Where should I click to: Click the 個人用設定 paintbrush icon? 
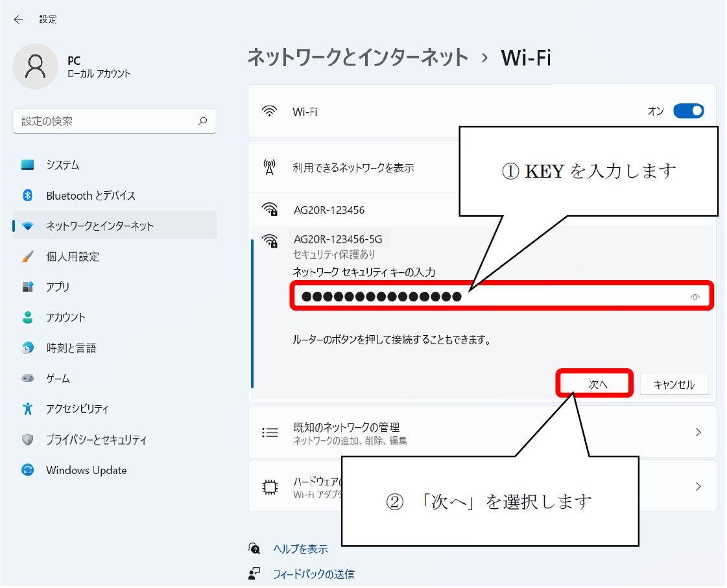(27, 257)
